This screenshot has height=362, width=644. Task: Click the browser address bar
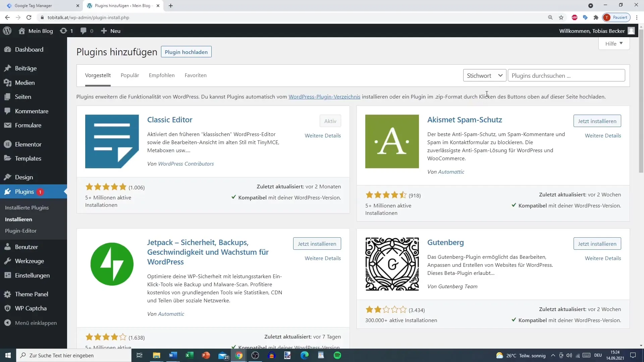coord(292,17)
